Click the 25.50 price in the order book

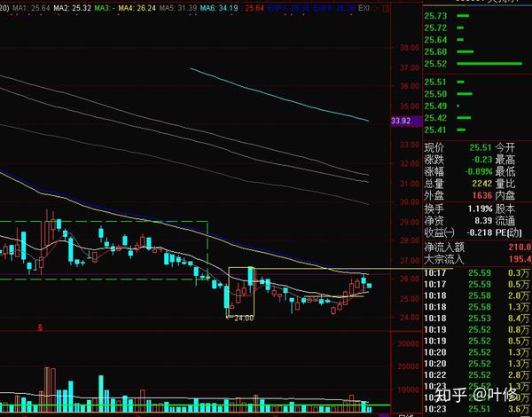[x=435, y=94]
